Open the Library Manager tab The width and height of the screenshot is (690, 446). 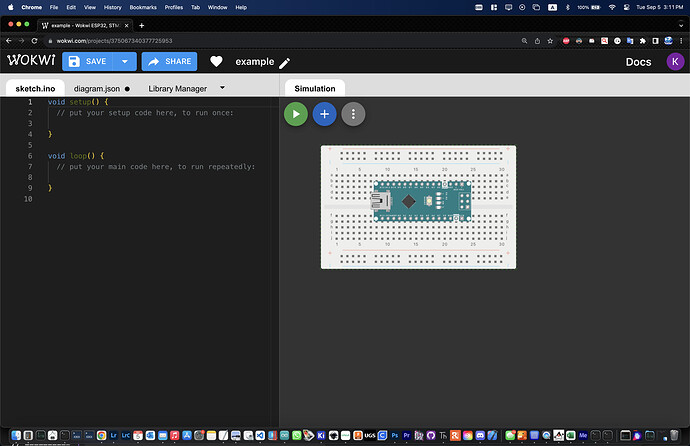[x=177, y=89]
